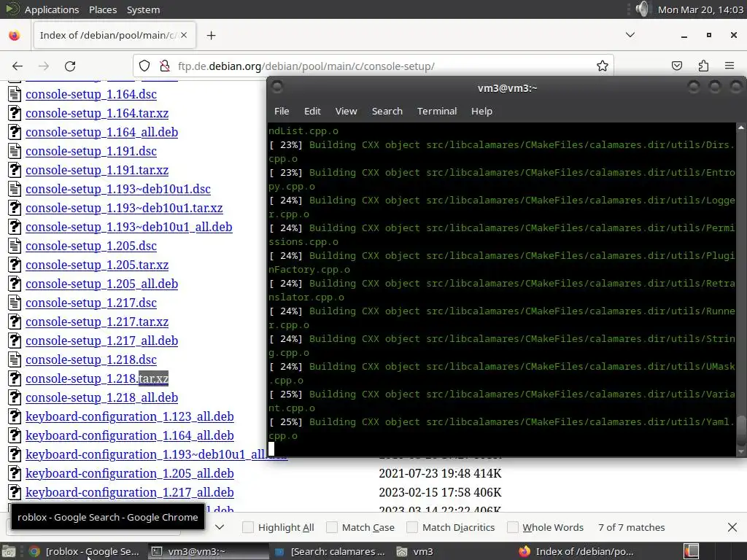Click terminal scrollbar down arrow
The image size is (747, 560).
coord(741,451)
